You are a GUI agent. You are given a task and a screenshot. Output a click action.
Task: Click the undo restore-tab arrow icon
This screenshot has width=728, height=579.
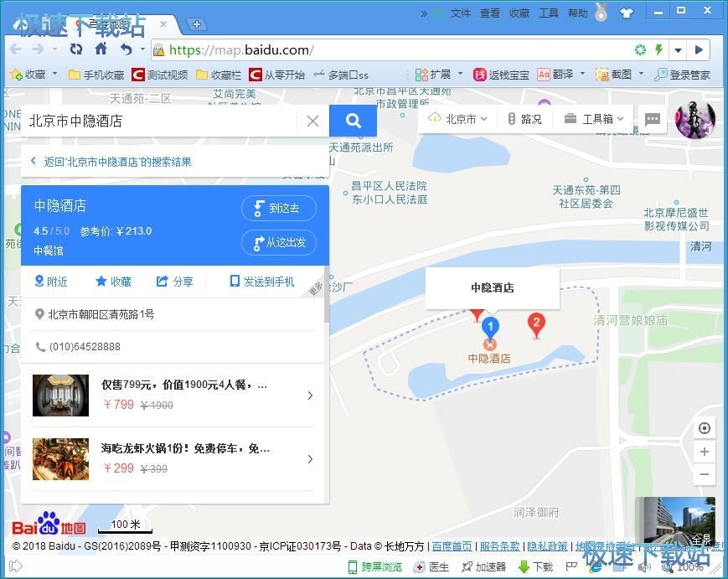(x=126, y=49)
